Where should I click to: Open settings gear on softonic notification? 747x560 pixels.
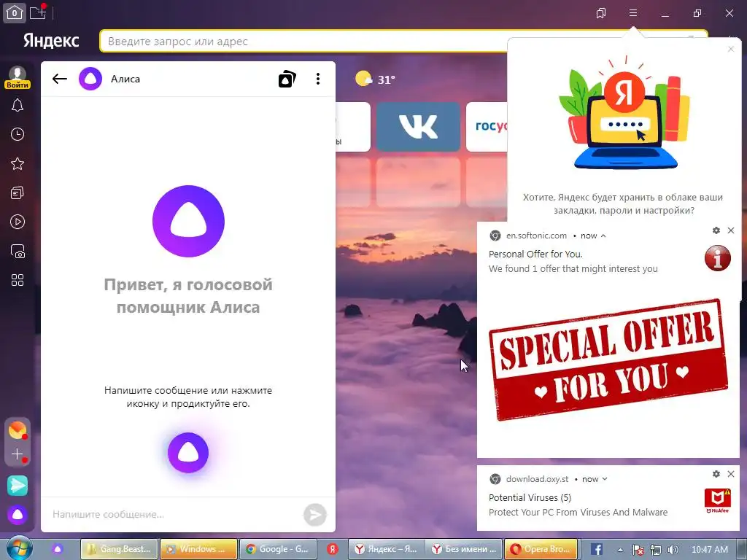[716, 230]
